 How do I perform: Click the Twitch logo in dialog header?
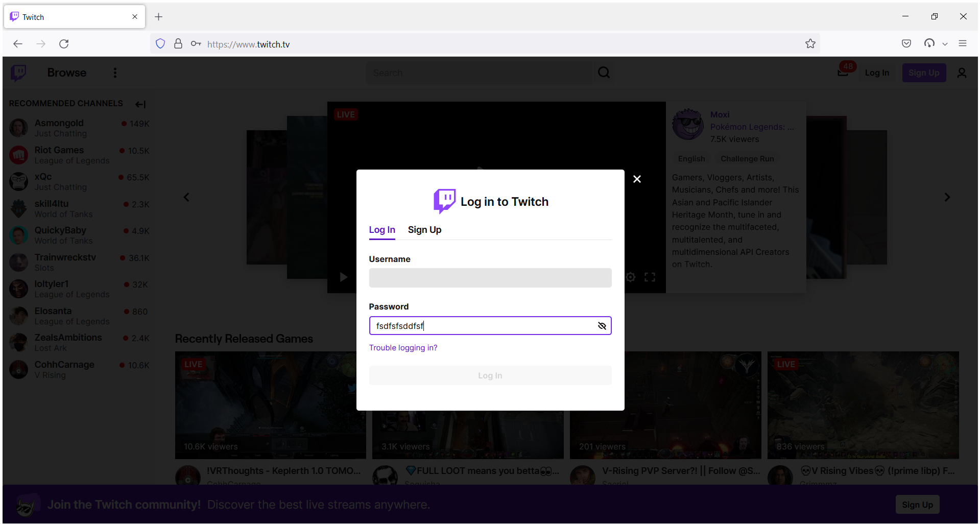pyautogui.click(x=445, y=201)
